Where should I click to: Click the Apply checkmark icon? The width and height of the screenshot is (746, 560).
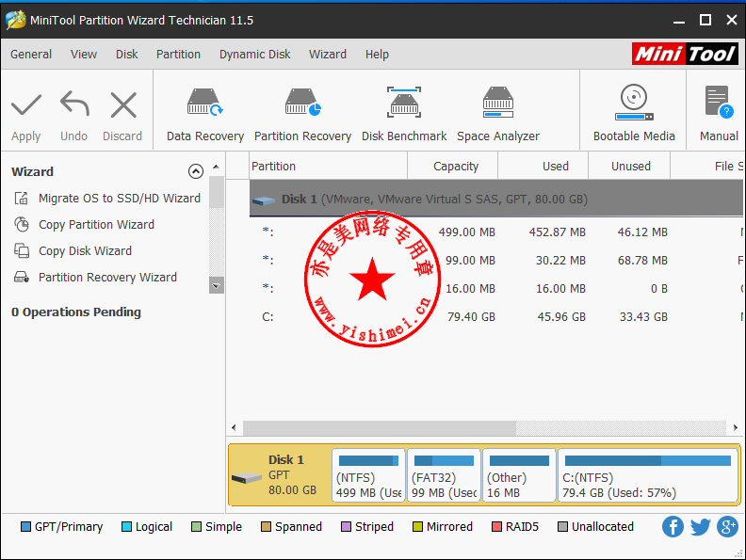point(26,104)
